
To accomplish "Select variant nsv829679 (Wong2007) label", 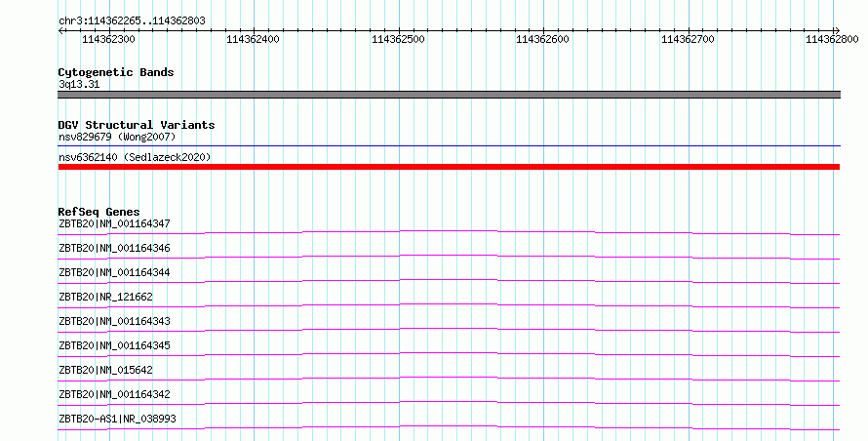I will 117,137.
